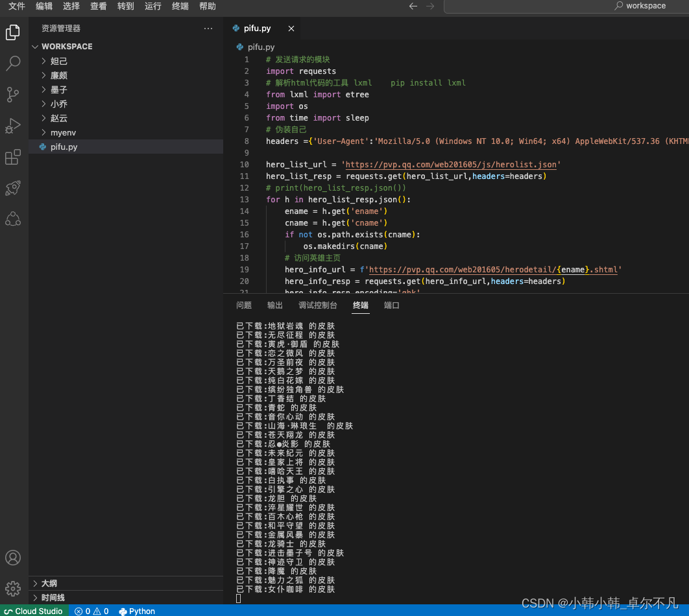Viewport: 689px width, 616px height.
Task: Expand the 大纲 outline section
Action: [x=126, y=583]
